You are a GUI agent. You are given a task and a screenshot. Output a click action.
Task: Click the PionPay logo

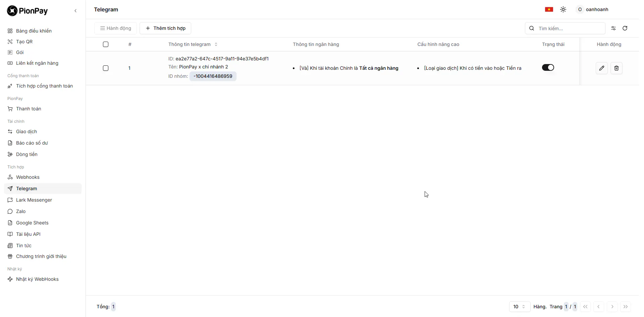click(28, 11)
